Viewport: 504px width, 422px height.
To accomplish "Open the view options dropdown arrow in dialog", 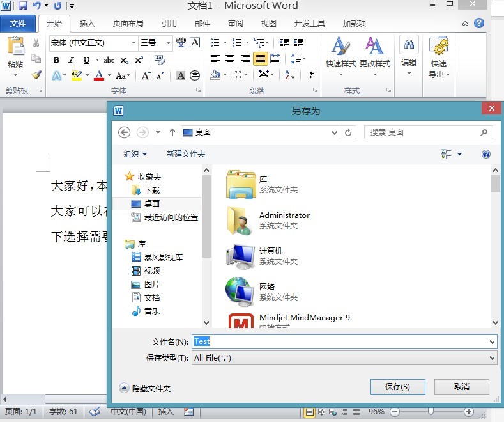I will point(460,154).
